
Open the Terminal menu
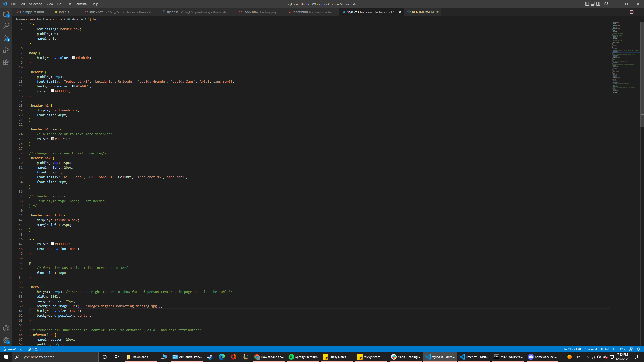tap(81, 4)
